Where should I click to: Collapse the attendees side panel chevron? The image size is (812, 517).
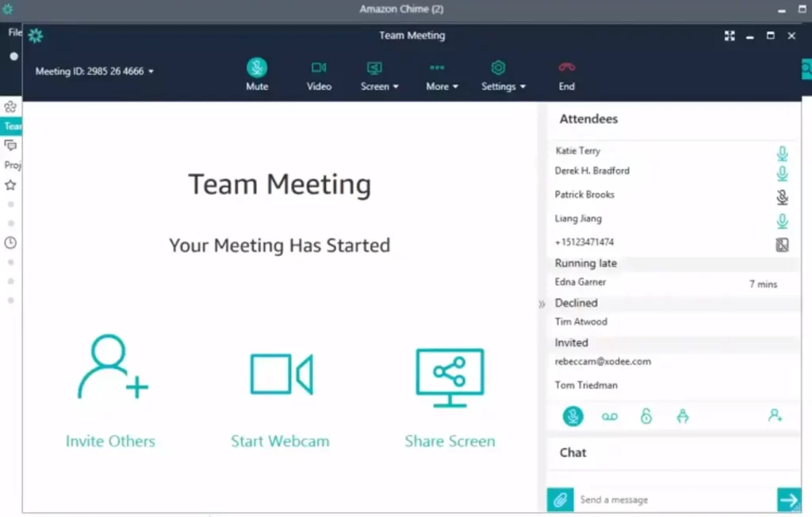click(542, 304)
